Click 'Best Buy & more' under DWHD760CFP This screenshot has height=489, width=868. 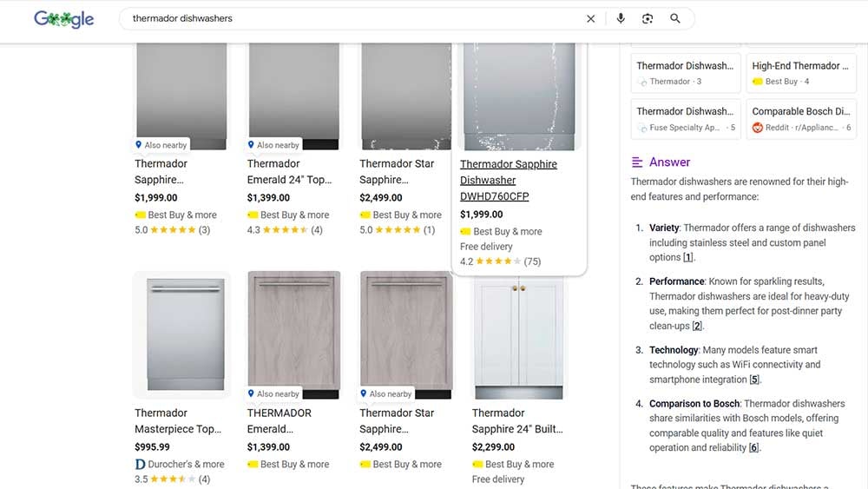507,232
